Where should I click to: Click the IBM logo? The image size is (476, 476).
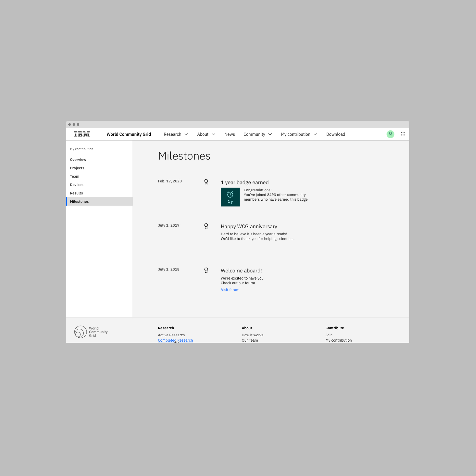click(82, 134)
